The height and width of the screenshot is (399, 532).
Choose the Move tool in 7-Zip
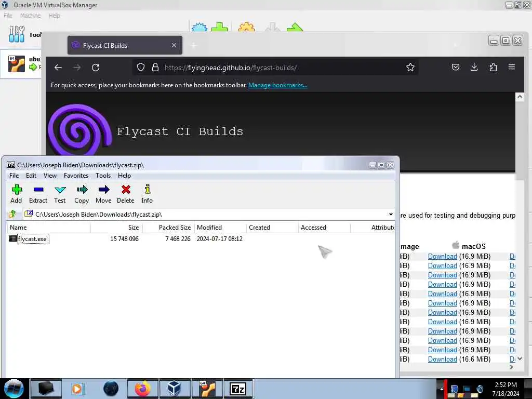tap(103, 194)
